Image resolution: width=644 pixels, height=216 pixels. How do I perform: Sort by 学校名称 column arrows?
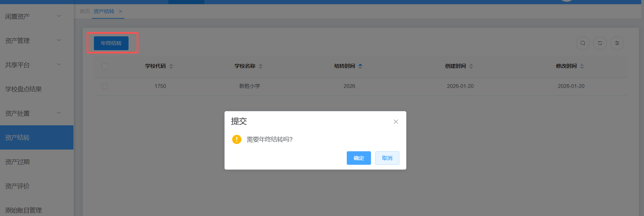[x=261, y=66]
